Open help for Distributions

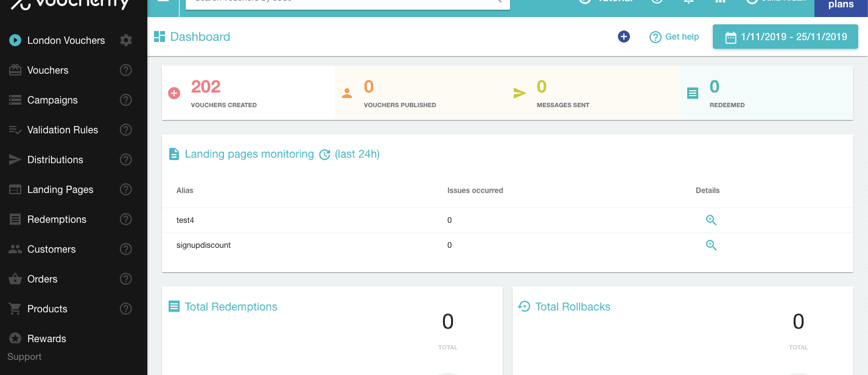pyautogui.click(x=126, y=159)
